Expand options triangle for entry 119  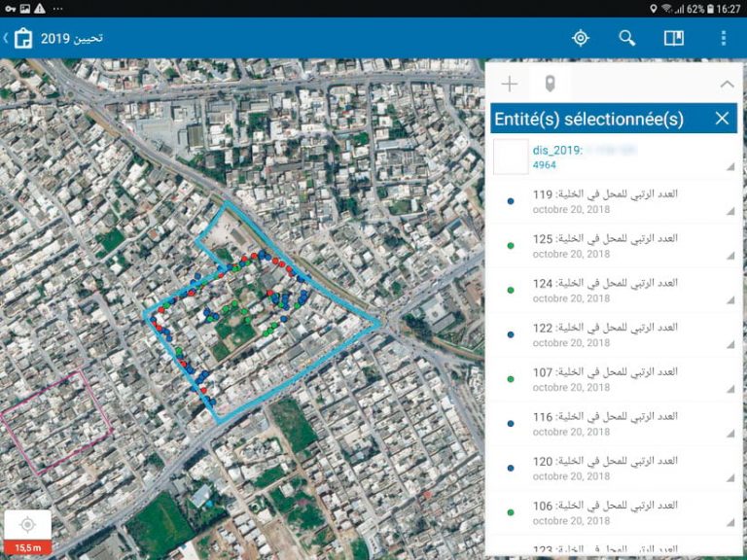coord(730,211)
